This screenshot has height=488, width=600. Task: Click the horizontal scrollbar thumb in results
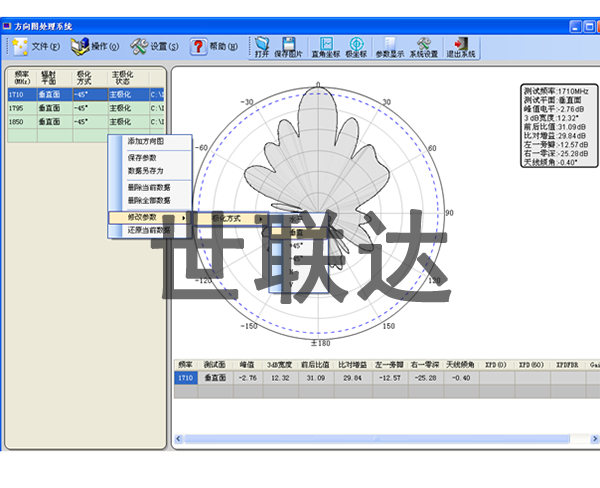pos(377,439)
